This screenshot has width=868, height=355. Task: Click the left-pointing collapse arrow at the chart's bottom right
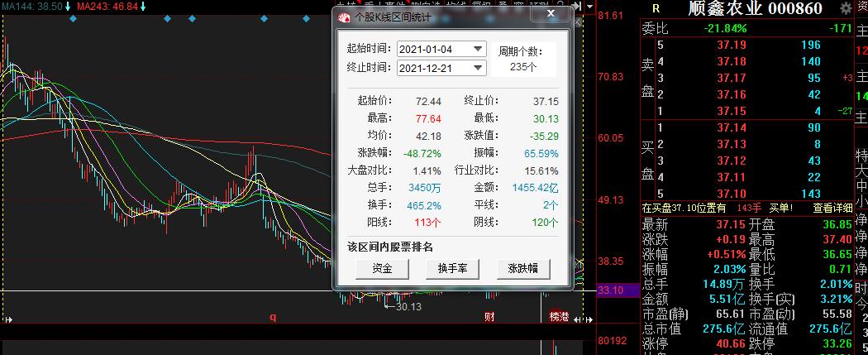coord(578,319)
